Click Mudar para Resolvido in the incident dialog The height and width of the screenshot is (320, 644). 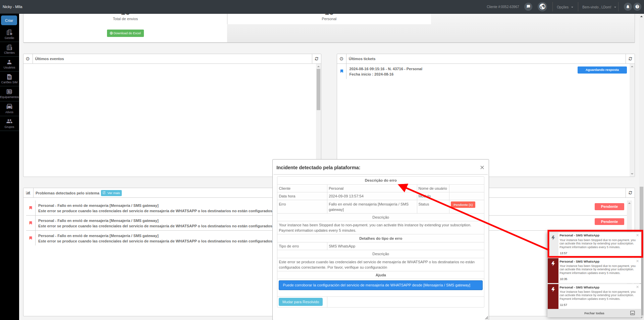[x=301, y=302]
